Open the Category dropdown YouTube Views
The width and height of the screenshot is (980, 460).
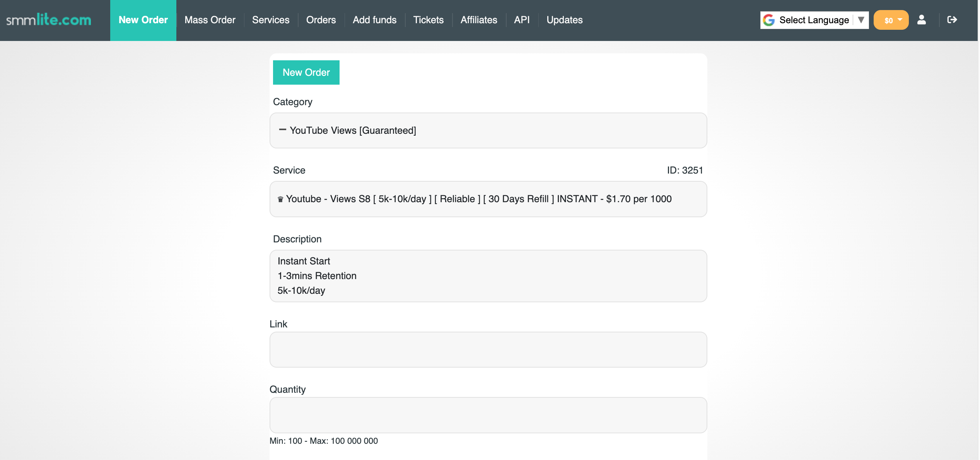pyautogui.click(x=488, y=131)
